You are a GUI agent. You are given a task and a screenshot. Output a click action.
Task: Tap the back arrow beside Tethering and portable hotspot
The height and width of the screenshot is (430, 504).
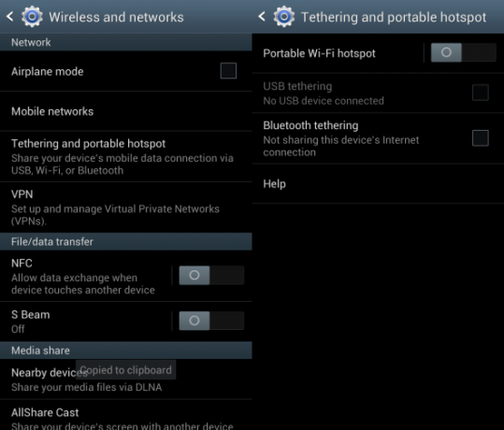tap(262, 17)
